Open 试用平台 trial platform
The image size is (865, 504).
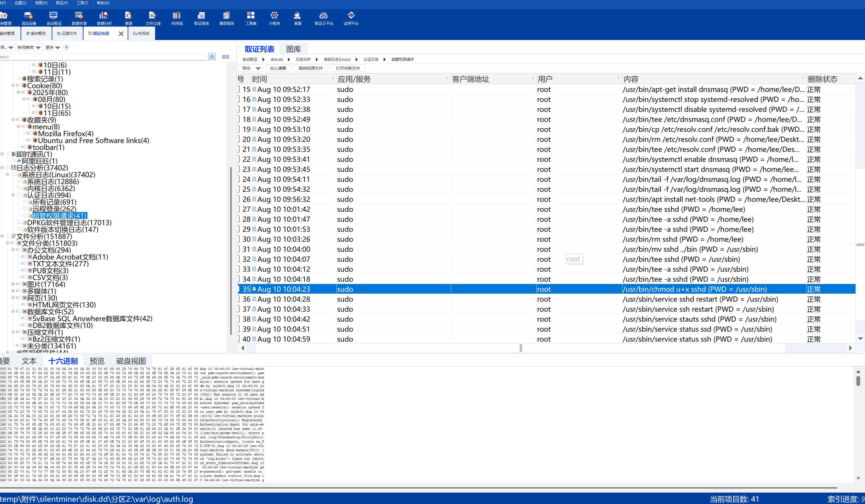[x=351, y=18]
